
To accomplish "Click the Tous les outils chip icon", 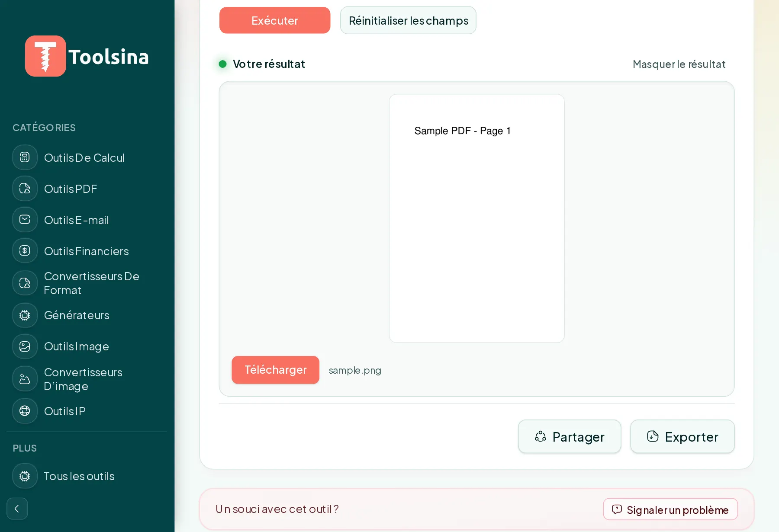I will tap(25, 476).
